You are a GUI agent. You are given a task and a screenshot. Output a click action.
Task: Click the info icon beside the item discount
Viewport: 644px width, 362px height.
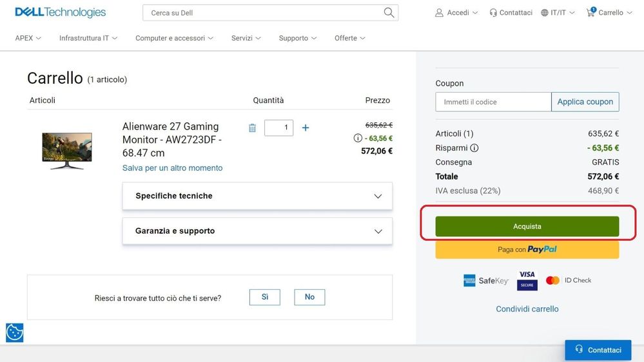tap(358, 138)
